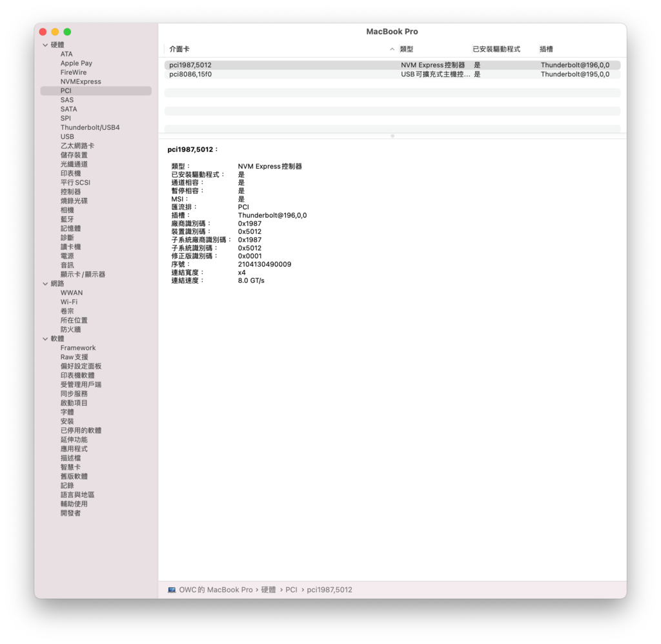Open Wi-Fi in sidebar
This screenshot has width=661, height=644.
point(68,302)
